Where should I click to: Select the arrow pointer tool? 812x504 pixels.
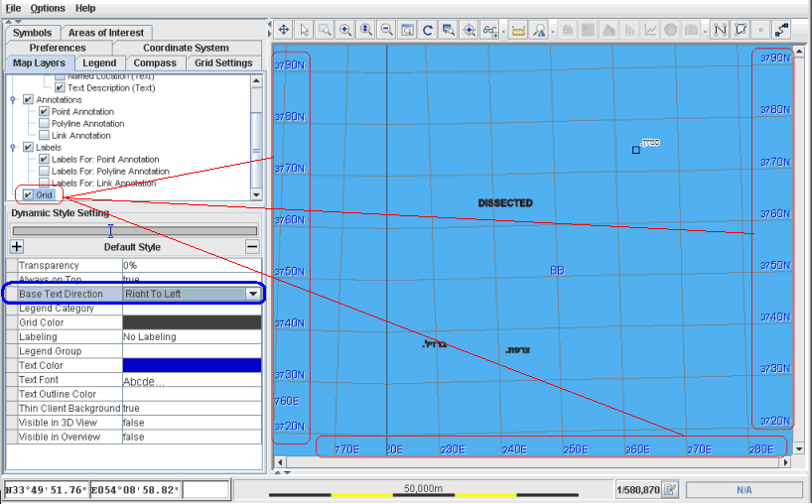click(305, 30)
